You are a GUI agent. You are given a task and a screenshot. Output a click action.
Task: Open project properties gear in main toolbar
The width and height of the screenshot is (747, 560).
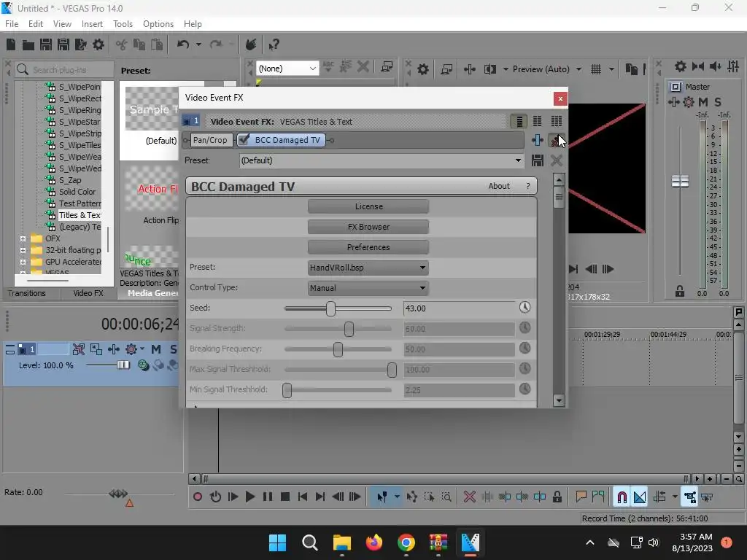(x=98, y=44)
